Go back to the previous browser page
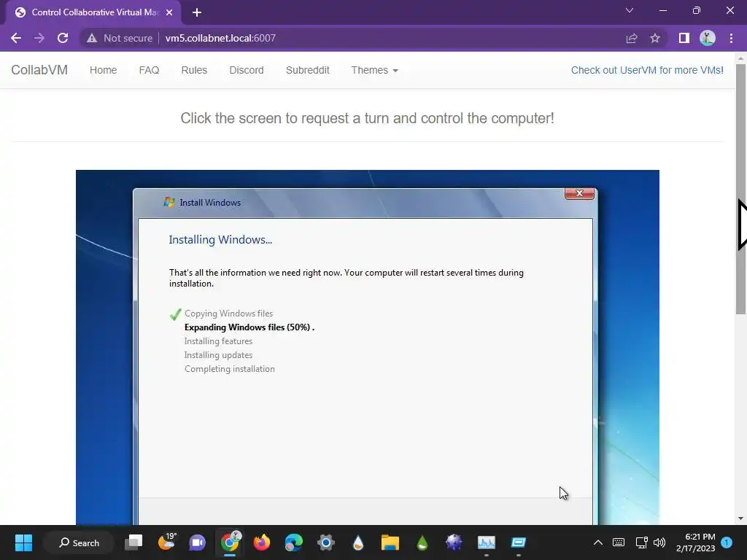 coord(16,38)
